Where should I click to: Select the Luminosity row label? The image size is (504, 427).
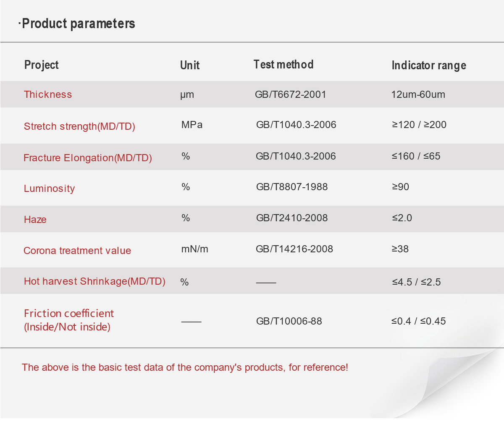(49, 189)
